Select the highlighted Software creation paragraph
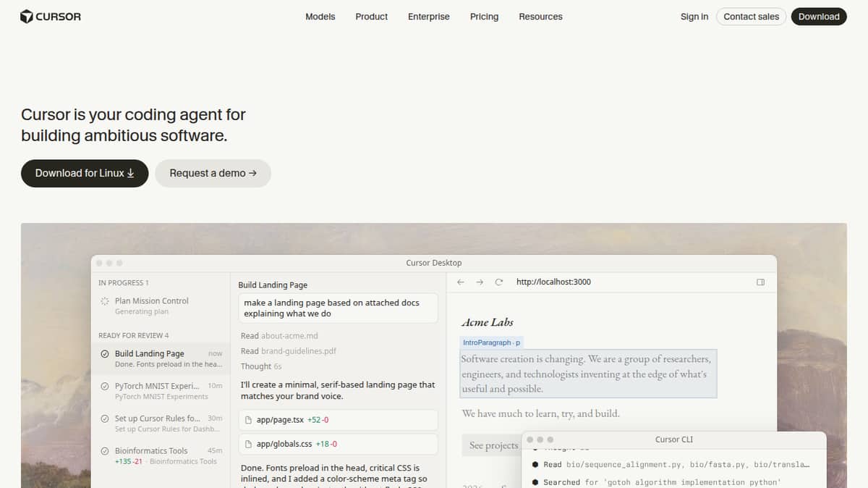Screen dimensions: 868x488 point(589,374)
